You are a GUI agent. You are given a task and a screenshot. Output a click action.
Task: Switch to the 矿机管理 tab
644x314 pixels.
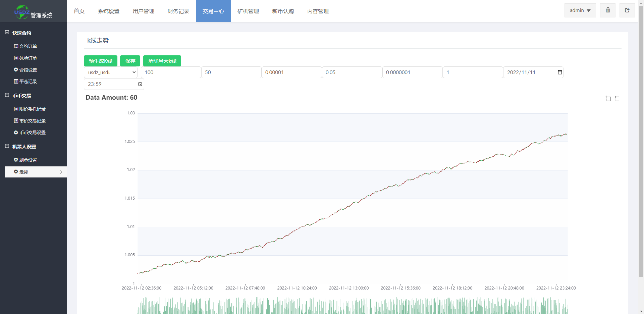coord(248,11)
